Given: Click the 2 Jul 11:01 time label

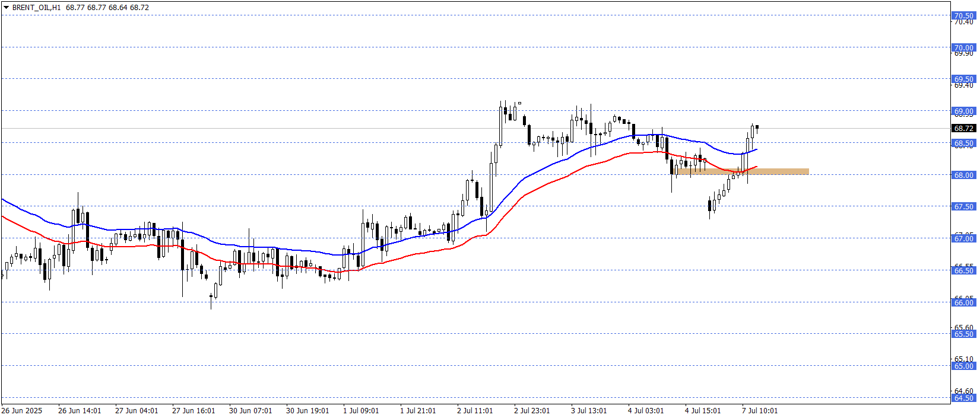Looking at the screenshot, I should tap(475, 410).
